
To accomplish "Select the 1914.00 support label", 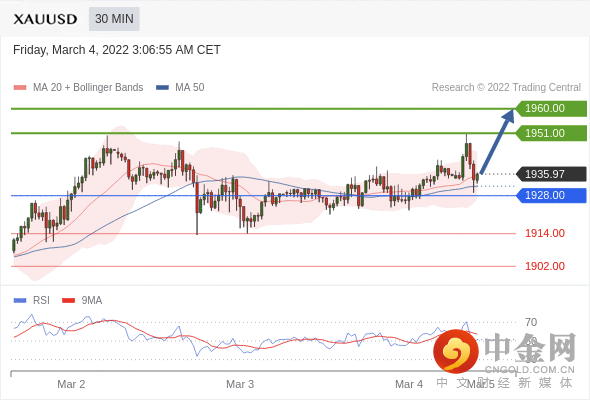I will click(545, 233).
